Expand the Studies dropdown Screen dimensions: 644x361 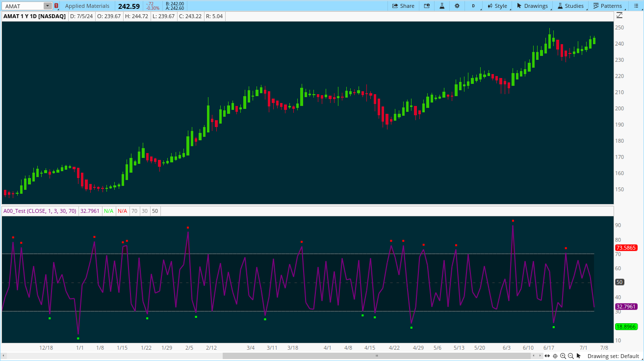coord(570,6)
